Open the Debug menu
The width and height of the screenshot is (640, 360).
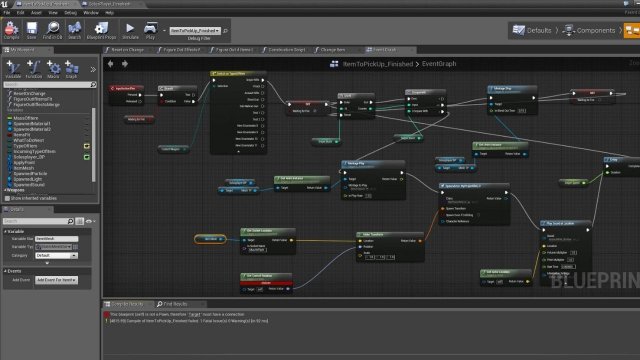(x=70, y=13)
